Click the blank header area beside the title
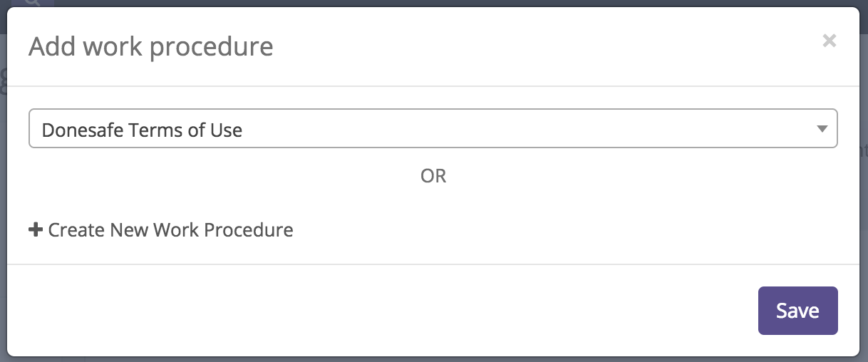The width and height of the screenshot is (868, 362). 534,47
